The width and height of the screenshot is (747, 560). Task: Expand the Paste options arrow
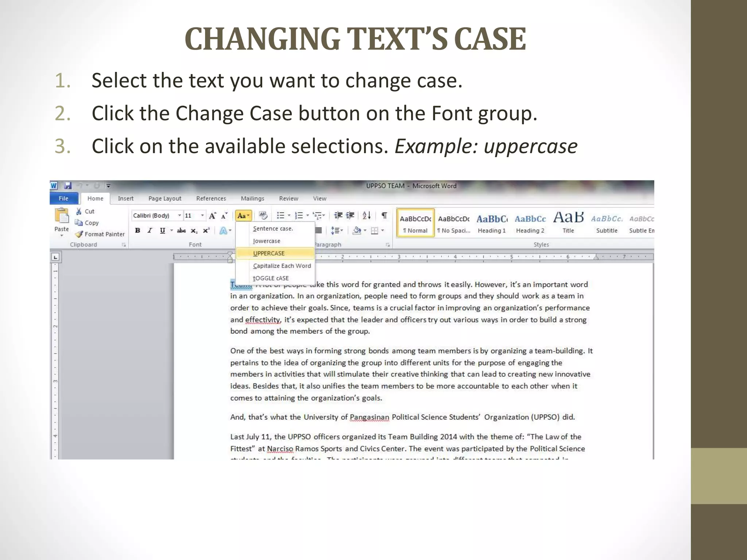pos(62,236)
